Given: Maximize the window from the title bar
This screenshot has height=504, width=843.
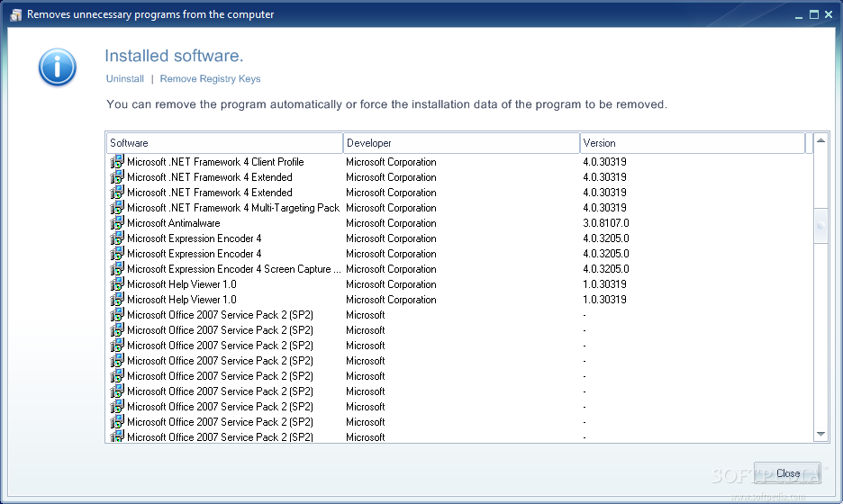Looking at the screenshot, I should [x=814, y=15].
